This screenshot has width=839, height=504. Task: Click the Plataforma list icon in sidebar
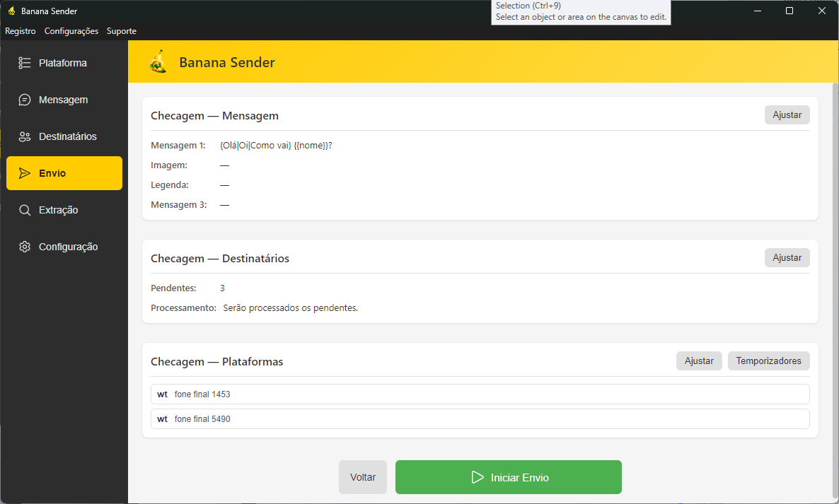[x=25, y=63]
